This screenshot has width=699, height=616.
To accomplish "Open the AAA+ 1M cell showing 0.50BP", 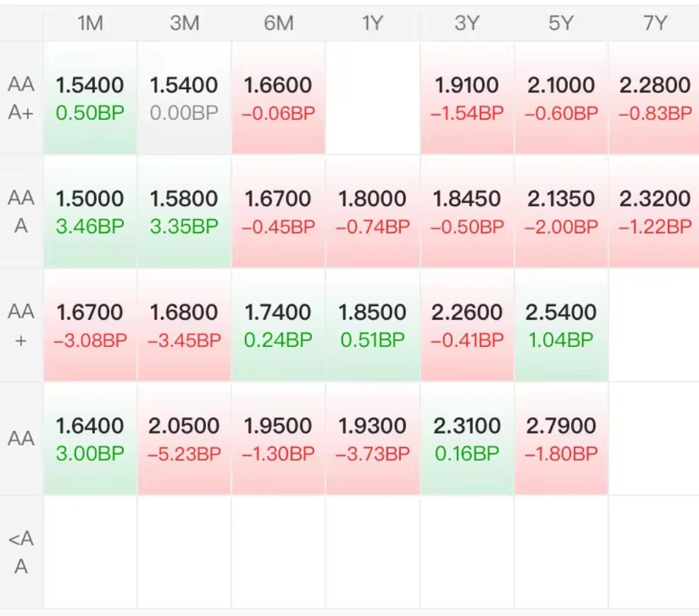I will (90, 98).
